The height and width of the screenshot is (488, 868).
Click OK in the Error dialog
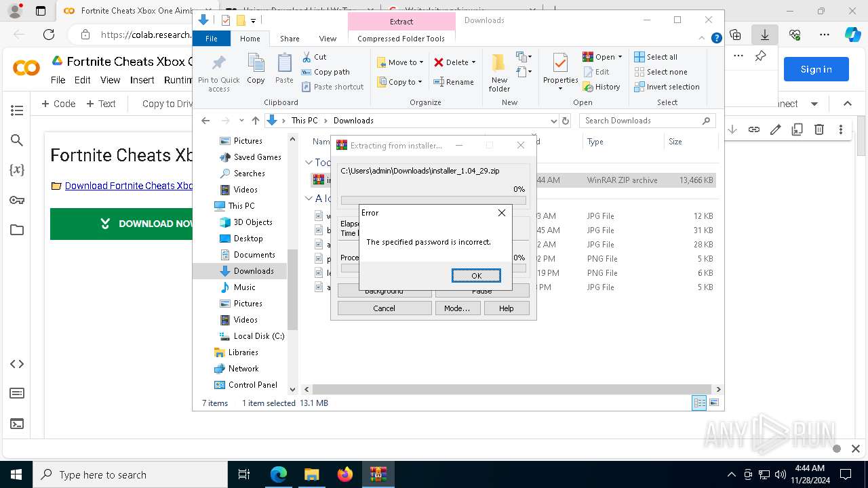pos(476,275)
